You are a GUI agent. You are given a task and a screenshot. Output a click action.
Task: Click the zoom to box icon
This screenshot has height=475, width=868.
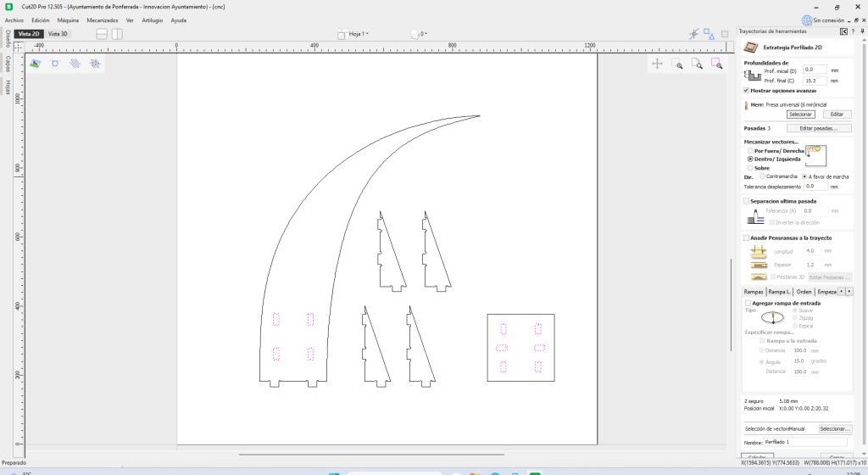tap(697, 64)
